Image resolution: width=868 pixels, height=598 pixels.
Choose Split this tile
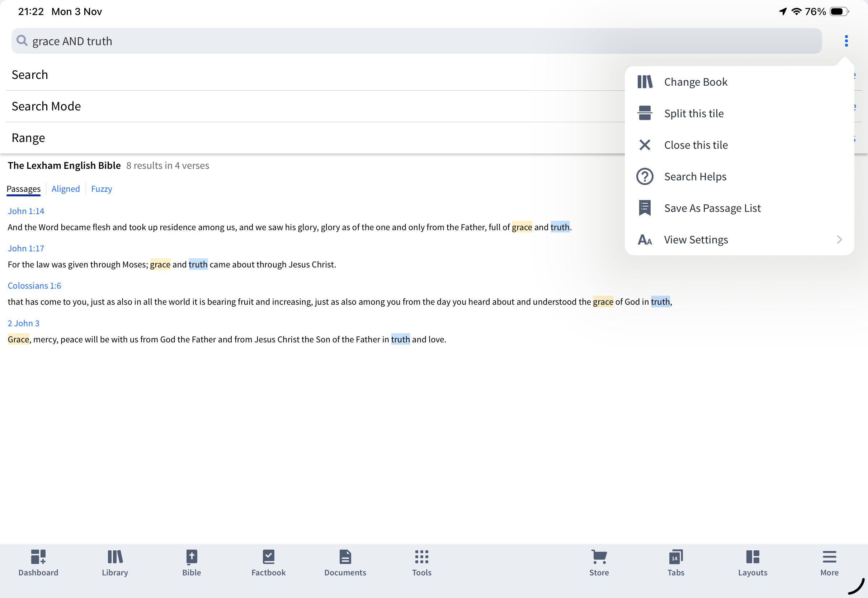(x=693, y=114)
